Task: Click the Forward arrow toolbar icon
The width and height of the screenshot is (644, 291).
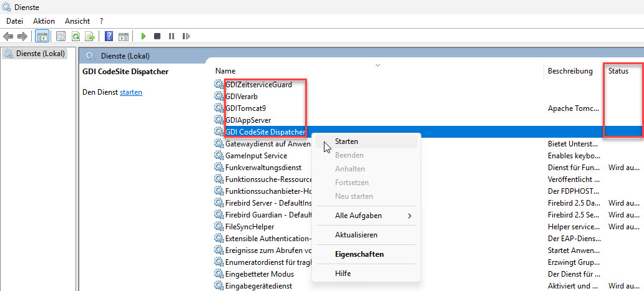Action: coord(22,37)
